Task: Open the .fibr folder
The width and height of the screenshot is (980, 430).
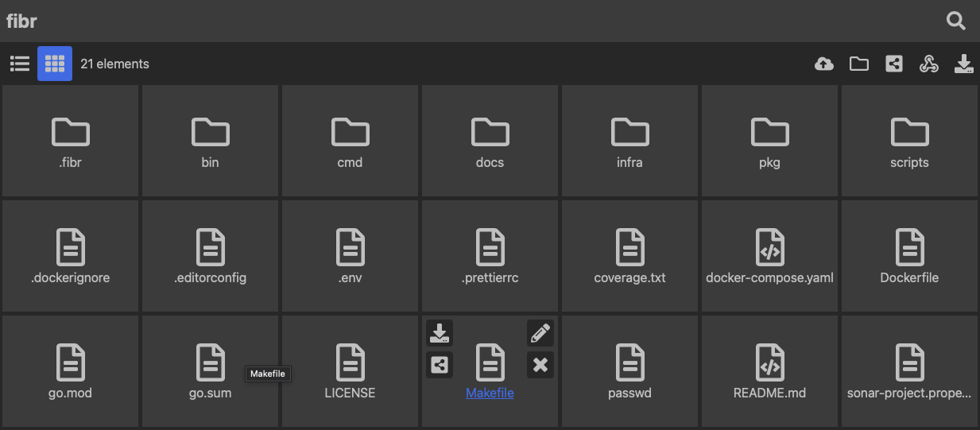Action: 70,141
